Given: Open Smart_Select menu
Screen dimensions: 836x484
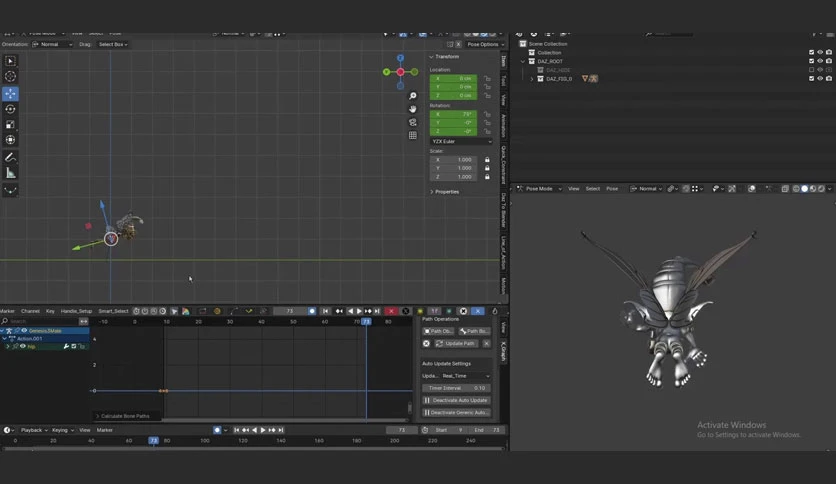Looking at the screenshot, I should (x=113, y=311).
